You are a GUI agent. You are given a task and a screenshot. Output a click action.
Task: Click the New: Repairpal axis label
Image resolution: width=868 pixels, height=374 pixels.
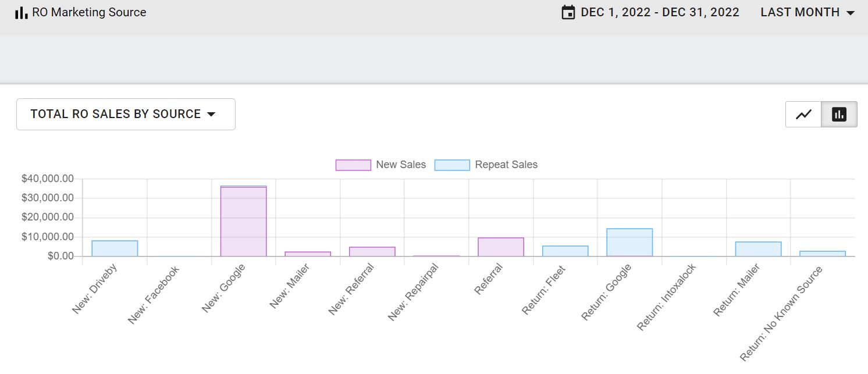coord(412,293)
